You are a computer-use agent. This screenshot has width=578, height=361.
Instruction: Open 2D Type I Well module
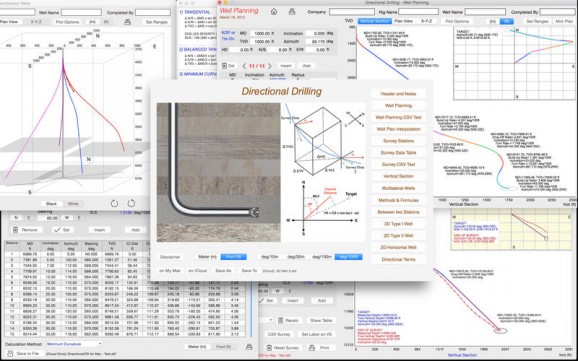coord(398,224)
